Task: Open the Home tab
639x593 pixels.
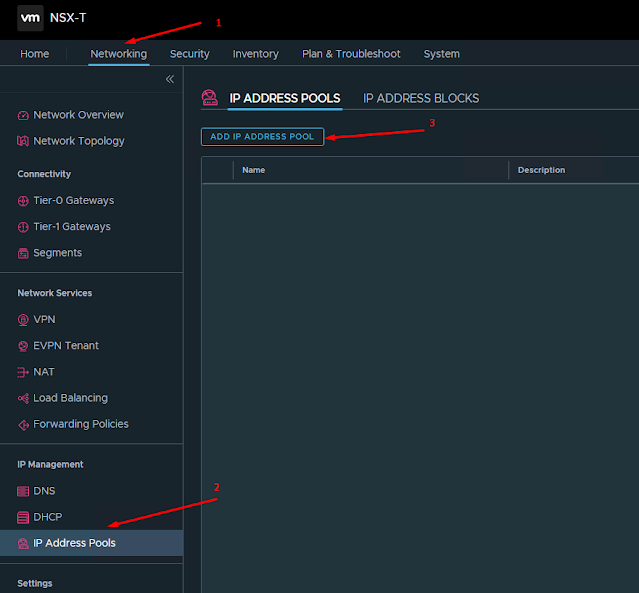Action: [35, 54]
